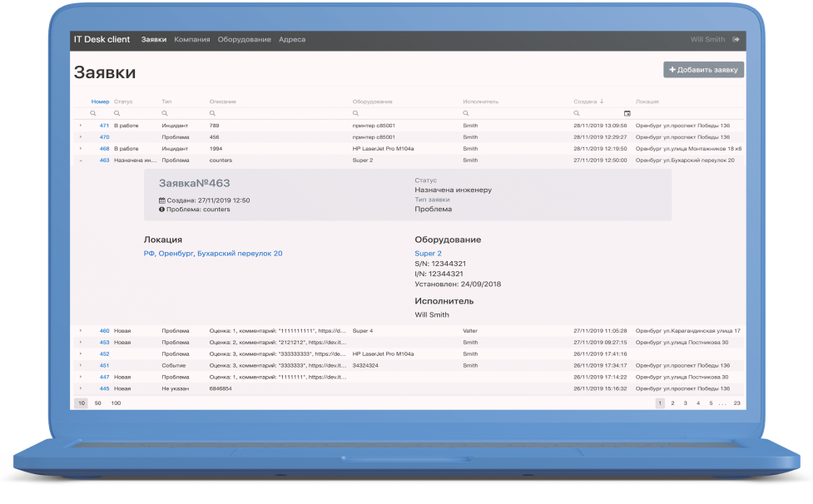Click search icon in Оборудование filter
Image resolution: width=813 pixels, height=504 pixels.
(356, 113)
